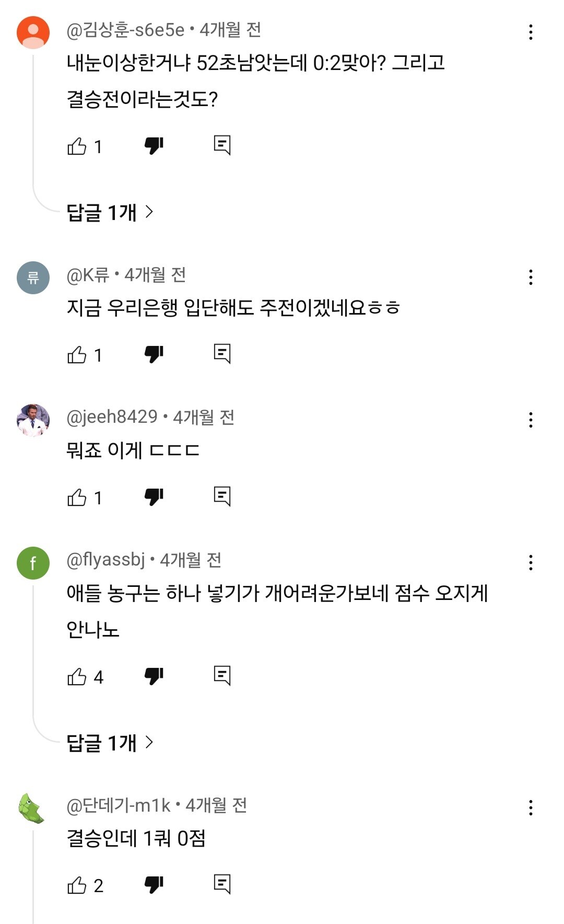Open the @단데기-m1k username link
Screen dimensions: 564x924
point(119,805)
